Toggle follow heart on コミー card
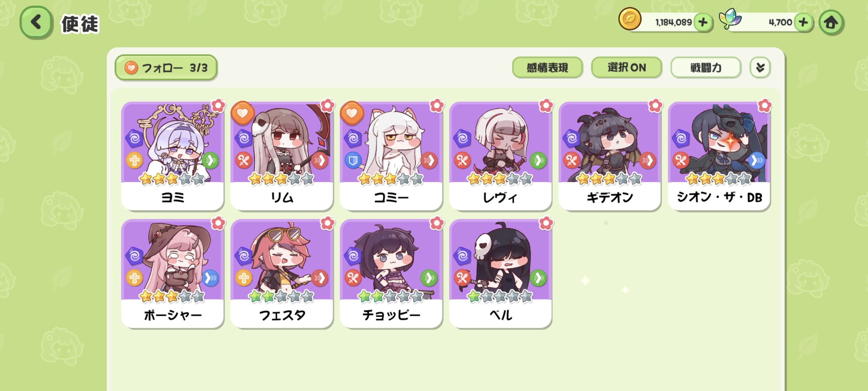 352,113
